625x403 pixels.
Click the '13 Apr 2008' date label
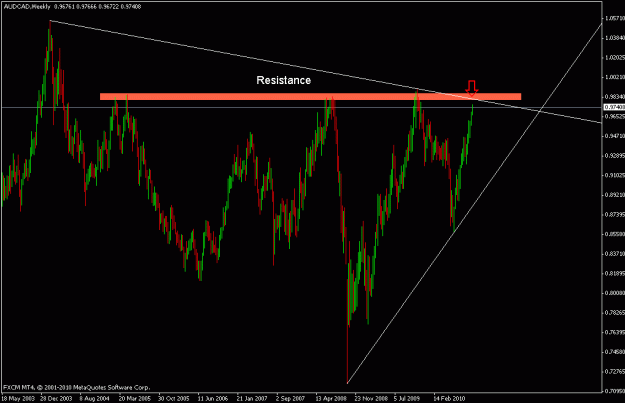point(331,399)
